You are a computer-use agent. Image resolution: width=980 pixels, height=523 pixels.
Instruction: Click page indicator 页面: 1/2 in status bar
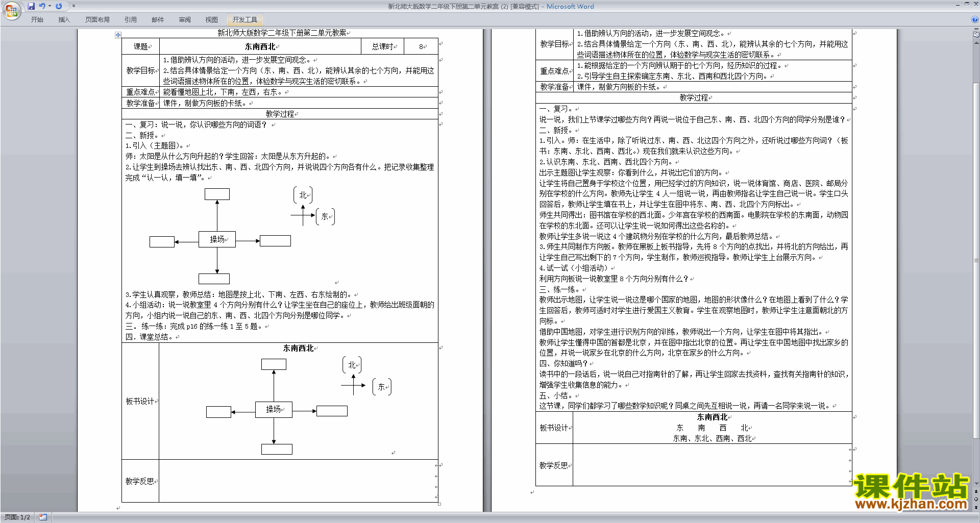point(17,517)
